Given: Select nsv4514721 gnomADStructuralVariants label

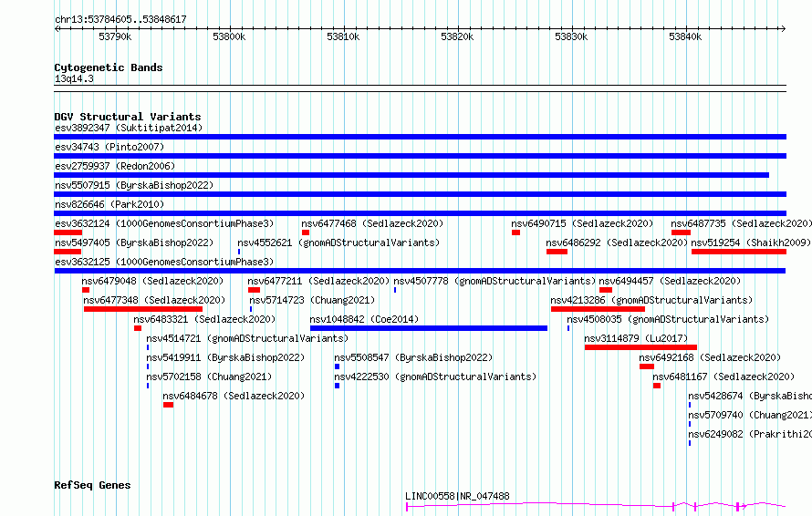Looking at the screenshot, I should (247, 338).
